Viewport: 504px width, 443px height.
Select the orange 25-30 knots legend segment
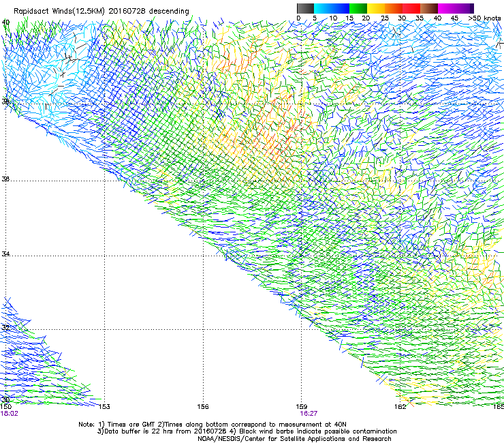point(394,8)
